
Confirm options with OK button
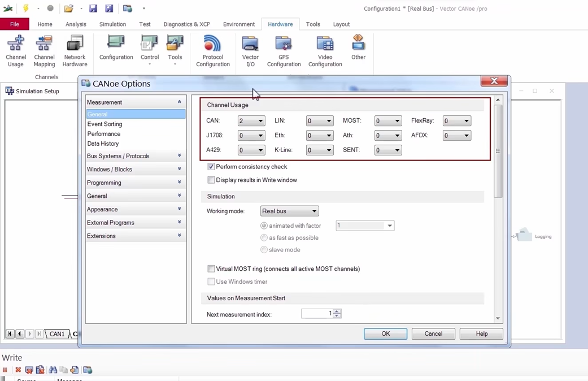385,334
